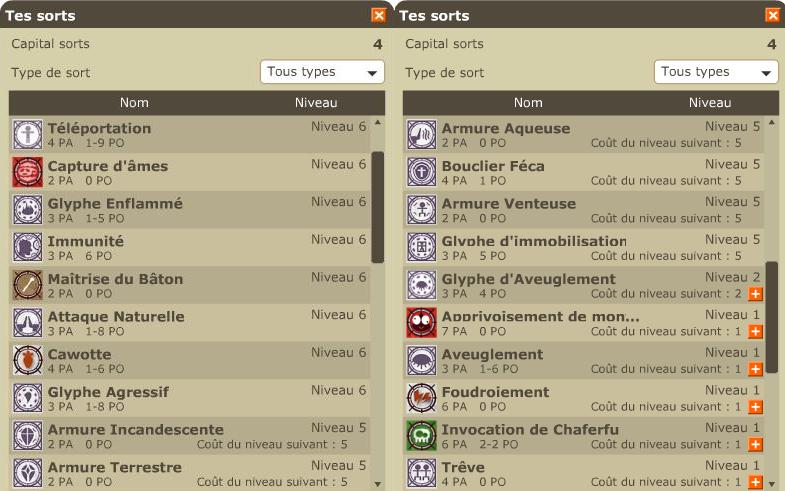785x491 pixels.
Task: Select the Bouclier Féca name
Action: [493, 166]
